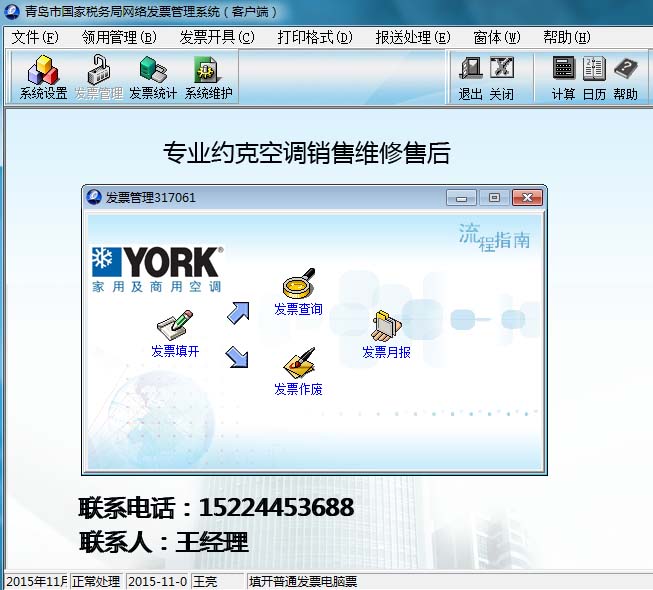Click the 发票作废 brush icon
The width and height of the screenshot is (653, 590).
pyautogui.click(x=299, y=363)
